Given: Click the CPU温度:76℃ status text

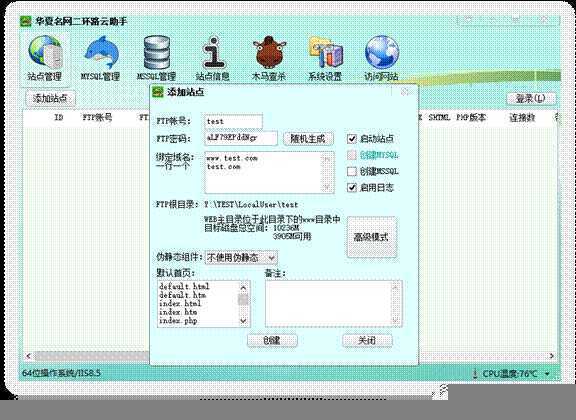Looking at the screenshot, I should 510,374.
